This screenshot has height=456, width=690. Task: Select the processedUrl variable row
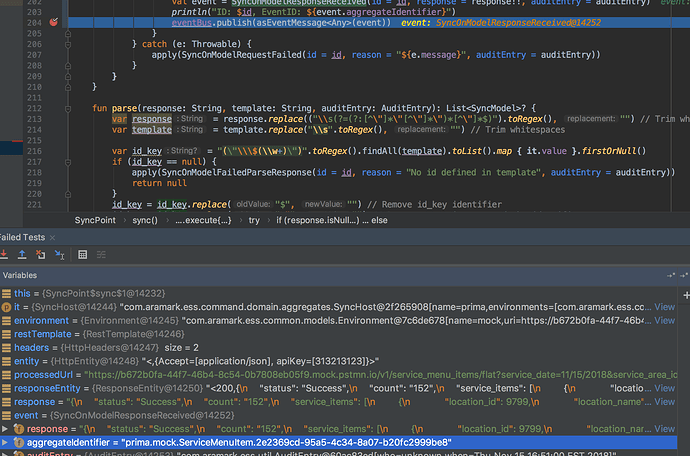click(x=338, y=375)
